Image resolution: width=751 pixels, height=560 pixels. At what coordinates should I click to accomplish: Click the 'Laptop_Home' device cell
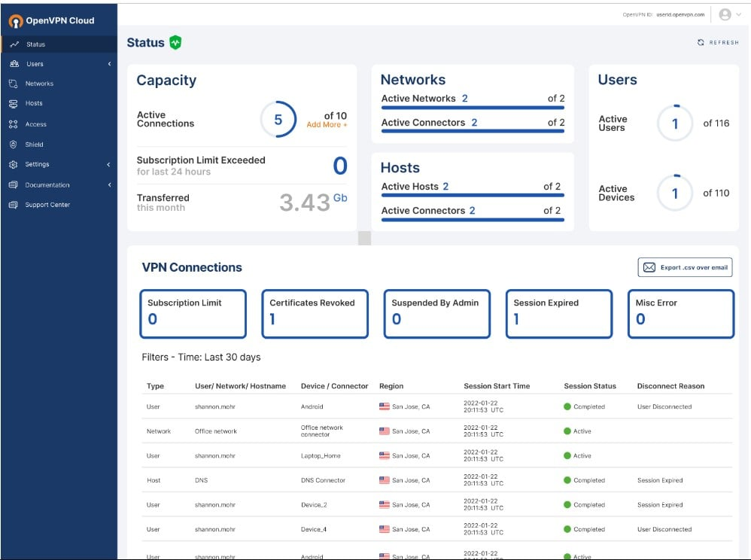321,455
